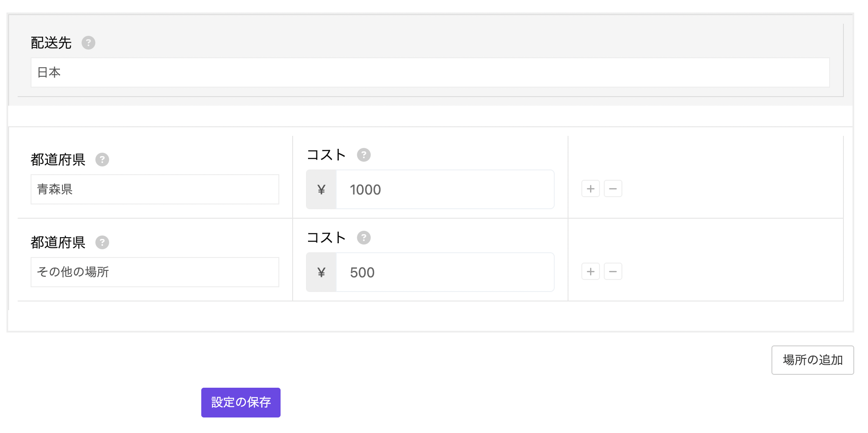Click the 場所の追加 button

tap(812, 360)
